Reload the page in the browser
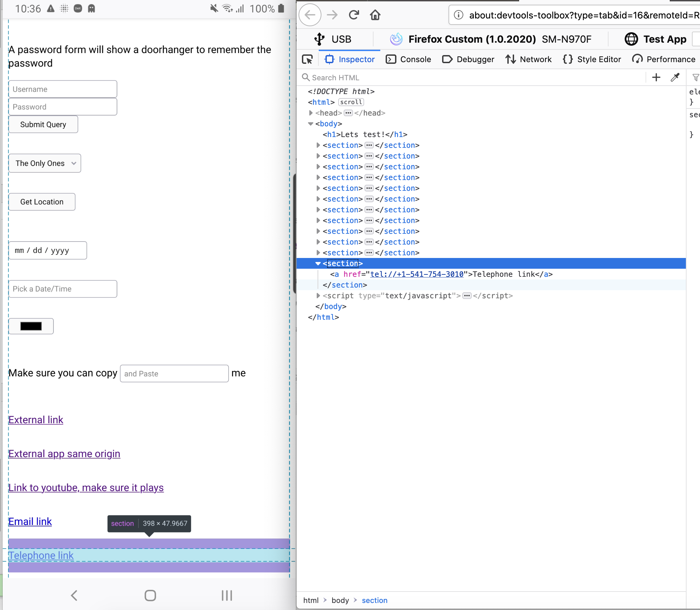This screenshot has width=700, height=610. click(x=354, y=15)
